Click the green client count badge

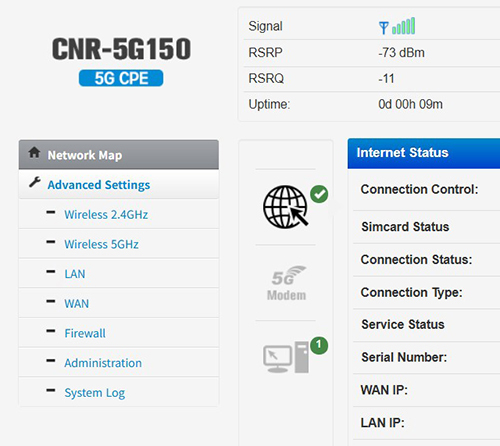coord(319,345)
